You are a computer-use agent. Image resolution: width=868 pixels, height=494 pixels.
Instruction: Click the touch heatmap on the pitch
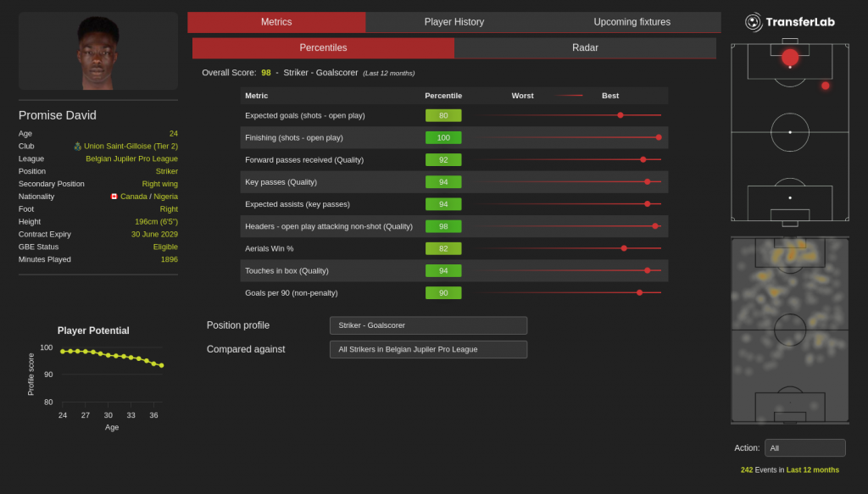[789, 330]
